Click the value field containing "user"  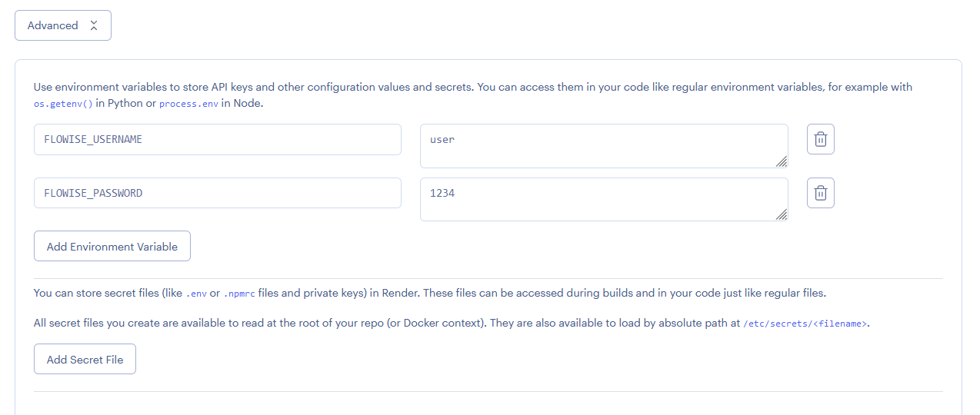coord(603,145)
